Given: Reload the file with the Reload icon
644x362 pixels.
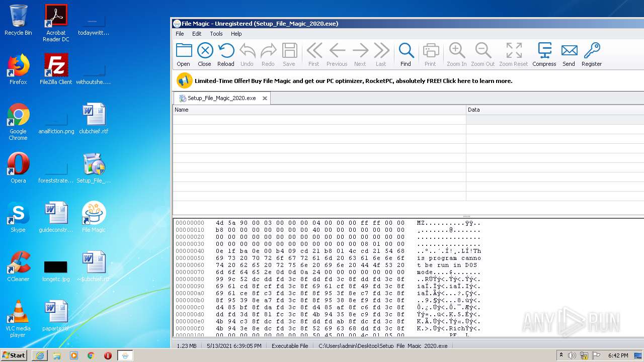Looking at the screenshot, I should 226,54.
